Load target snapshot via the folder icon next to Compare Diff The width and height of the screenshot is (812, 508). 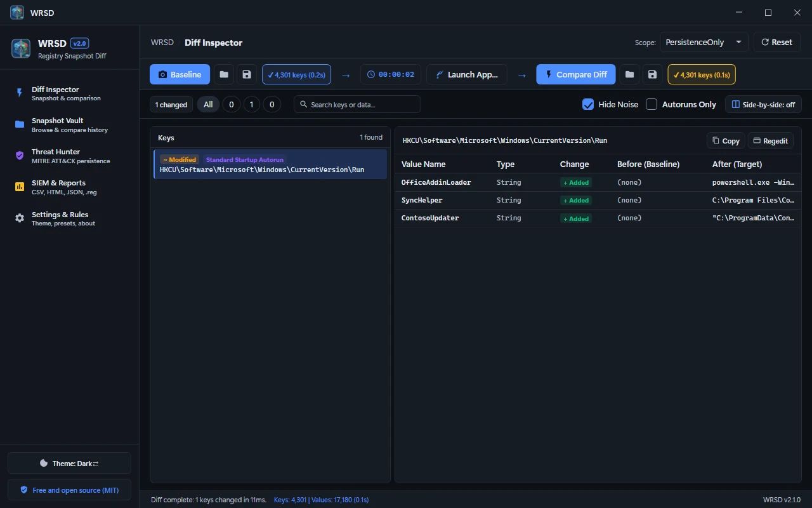click(629, 74)
